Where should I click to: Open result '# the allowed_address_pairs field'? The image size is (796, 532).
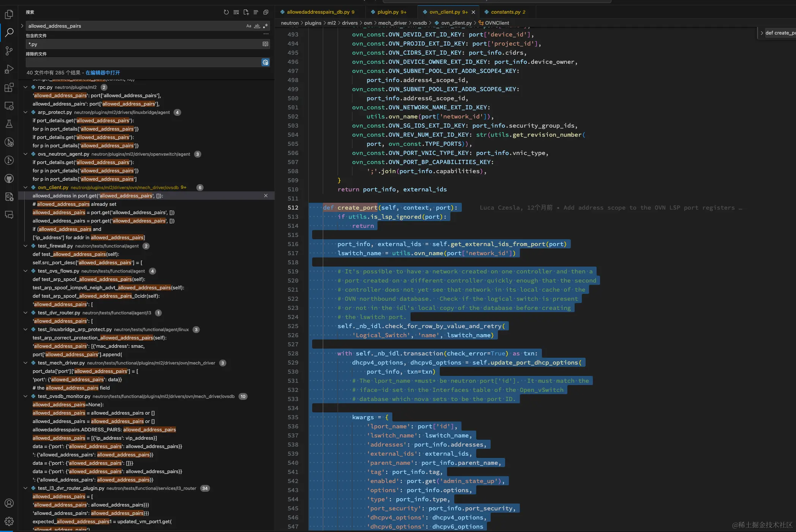(x=71, y=388)
